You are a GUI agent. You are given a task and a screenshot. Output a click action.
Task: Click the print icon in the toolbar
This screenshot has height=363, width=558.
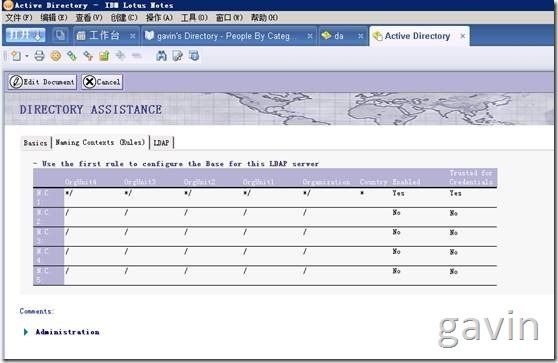[x=39, y=56]
